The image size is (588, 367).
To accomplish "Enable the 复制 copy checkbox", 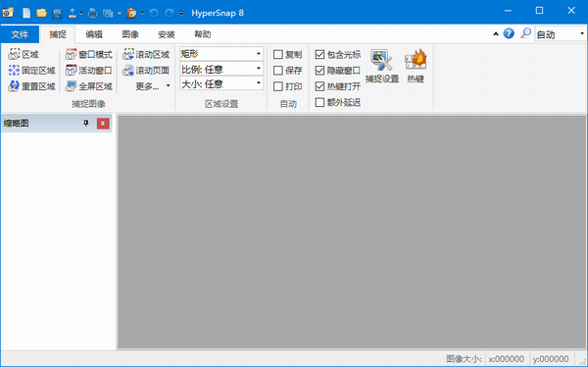I will pos(278,55).
